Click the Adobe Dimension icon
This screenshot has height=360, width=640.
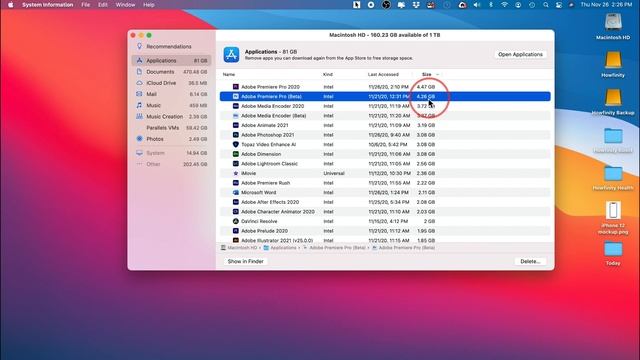[x=236, y=154]
